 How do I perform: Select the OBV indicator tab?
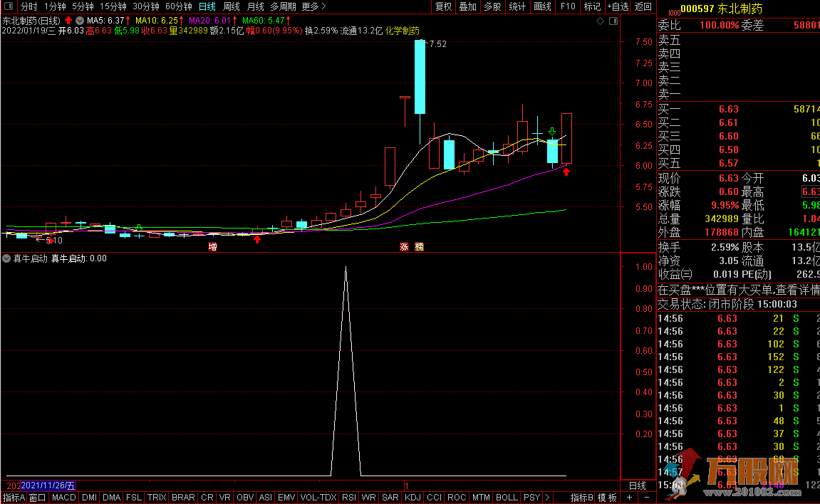point(245,498)
